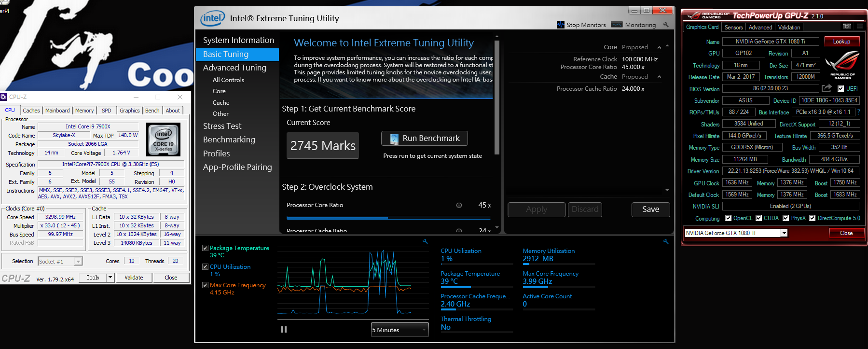Click Basic Tuning vertical scrollbar thumb
868x349 pixels.
(x=497, y=97)
